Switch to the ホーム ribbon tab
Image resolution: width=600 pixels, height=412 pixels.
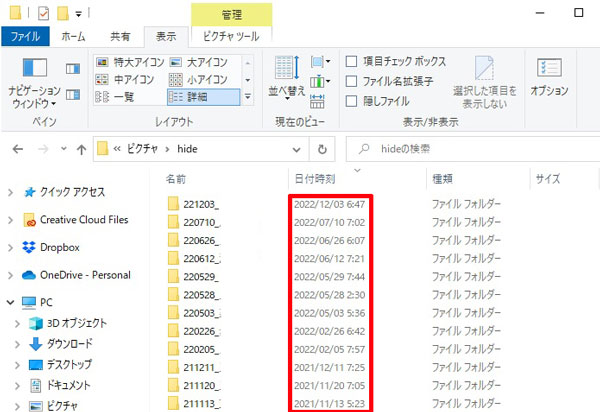click(x=73, y=36)
